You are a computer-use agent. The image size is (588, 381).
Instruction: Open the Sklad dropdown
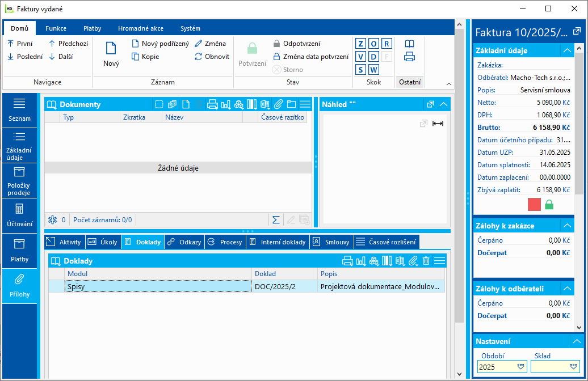click(573, 367)
